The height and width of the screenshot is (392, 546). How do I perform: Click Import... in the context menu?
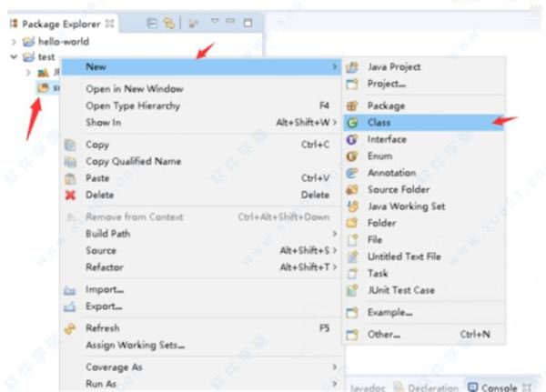[x=104, y=290]
